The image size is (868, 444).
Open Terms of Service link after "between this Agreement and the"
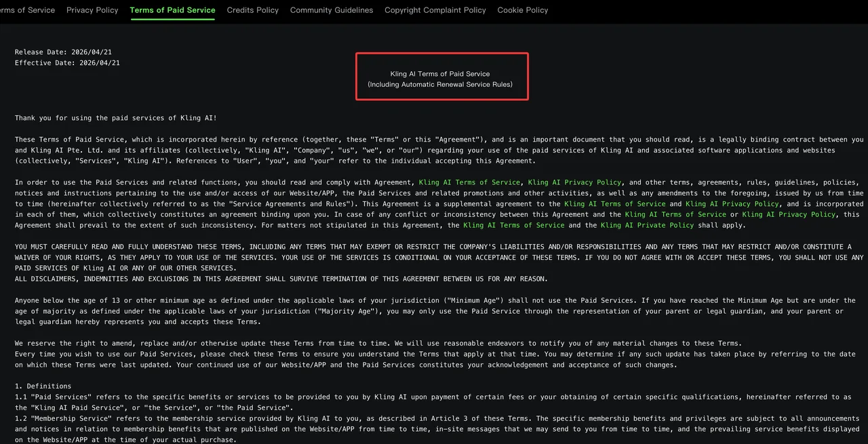(x=675, y=215)
